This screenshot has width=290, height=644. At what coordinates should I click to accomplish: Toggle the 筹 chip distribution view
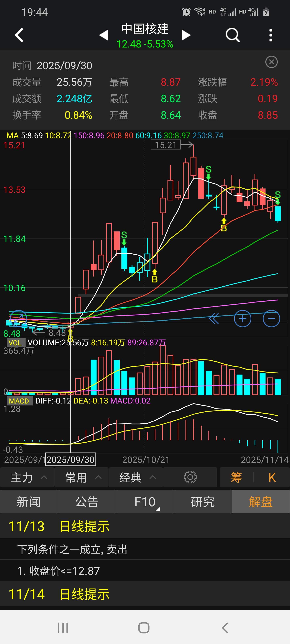click(x=236, y=477)
